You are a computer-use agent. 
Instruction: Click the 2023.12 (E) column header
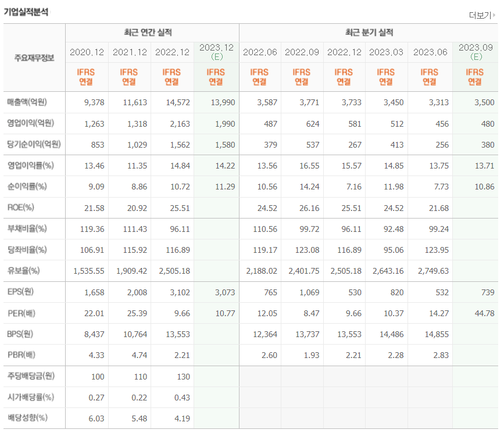(x=216, y=52)
